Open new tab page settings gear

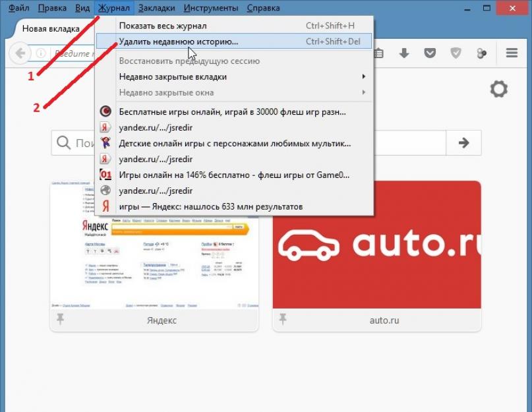click(x=499, y=89)
